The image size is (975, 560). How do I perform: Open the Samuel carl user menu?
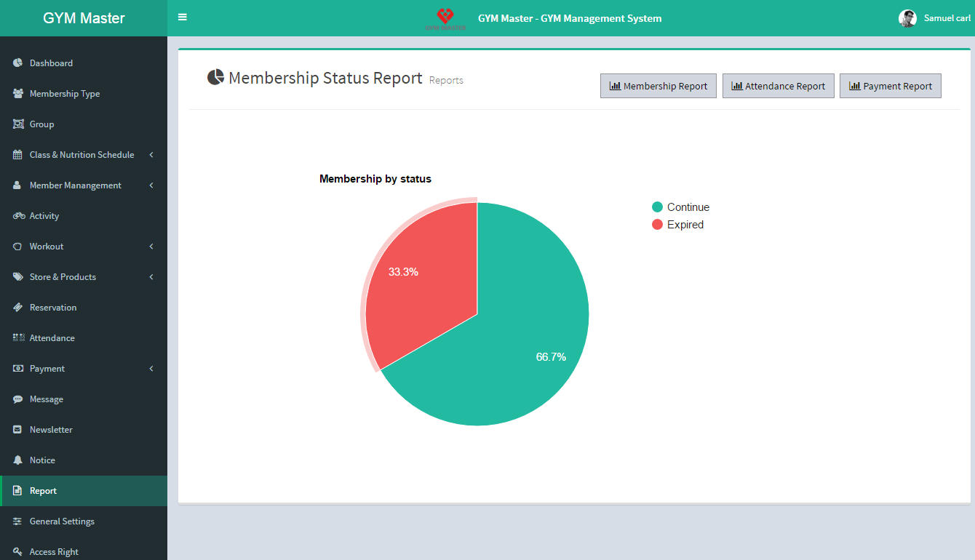click(935, 18)
